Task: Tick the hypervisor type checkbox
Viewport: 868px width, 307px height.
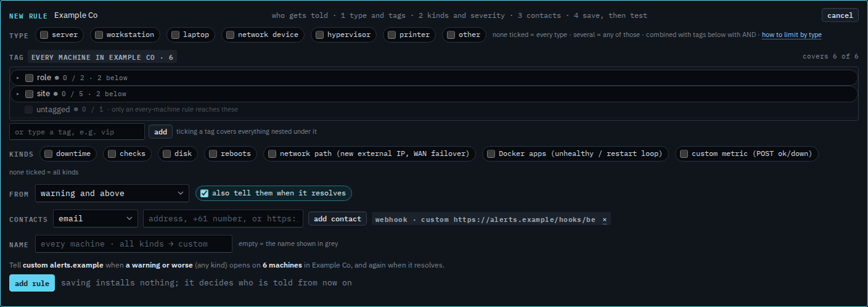Action: point(319,35)
